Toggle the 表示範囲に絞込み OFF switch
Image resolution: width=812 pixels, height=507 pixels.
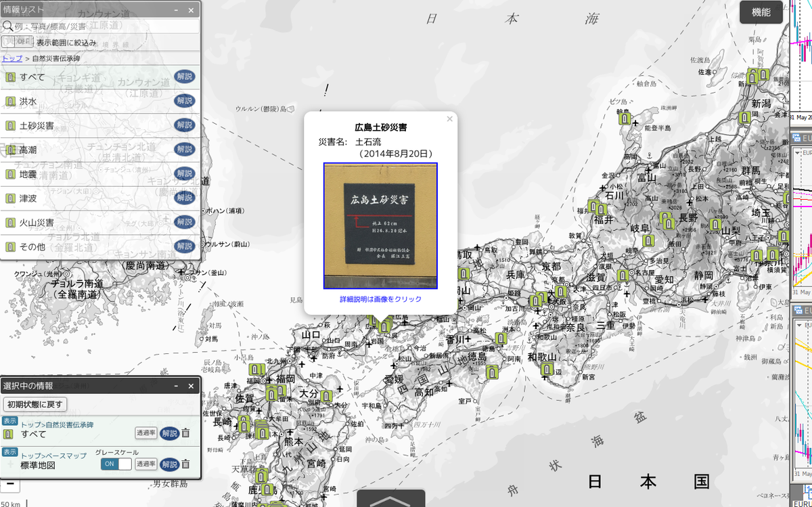18,42
